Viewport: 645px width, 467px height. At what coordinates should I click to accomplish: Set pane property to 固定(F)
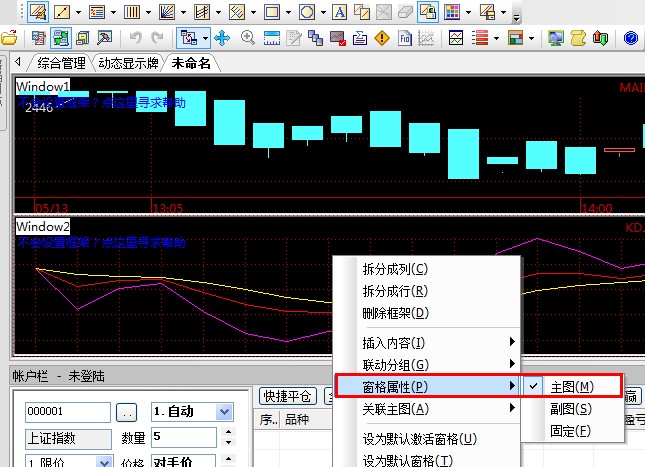570,430
